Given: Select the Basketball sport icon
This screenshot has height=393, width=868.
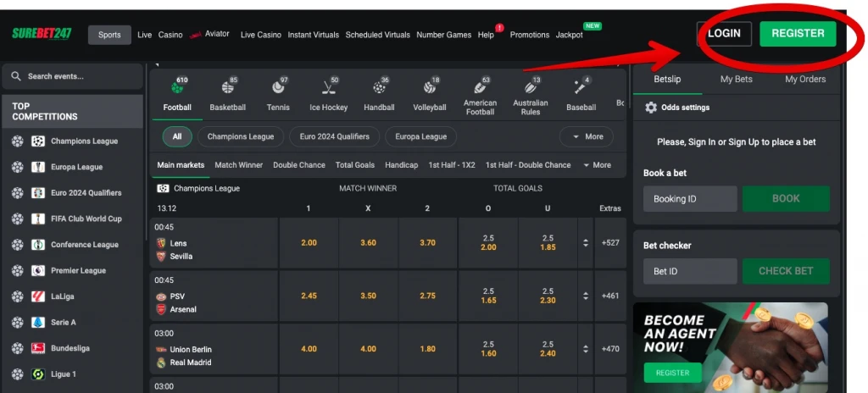Looking at the screenshot, I should pyautogui.click(x=226, y=88).
